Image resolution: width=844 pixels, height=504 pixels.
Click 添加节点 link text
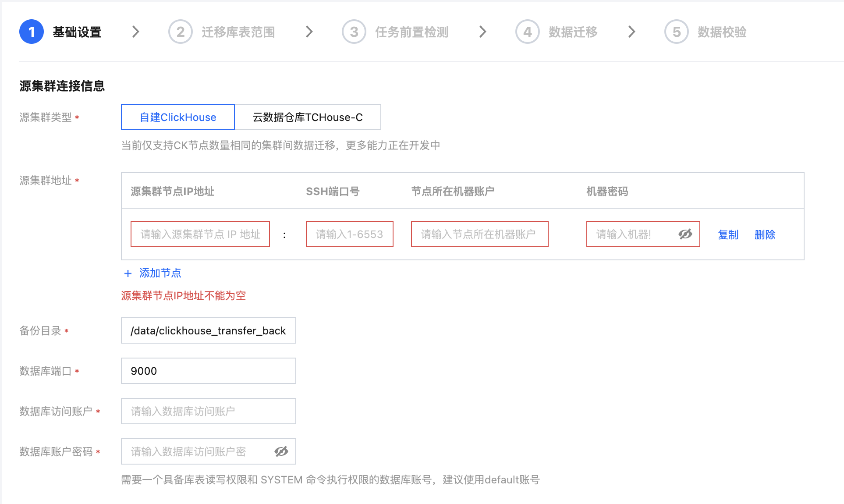pos(160,273)
